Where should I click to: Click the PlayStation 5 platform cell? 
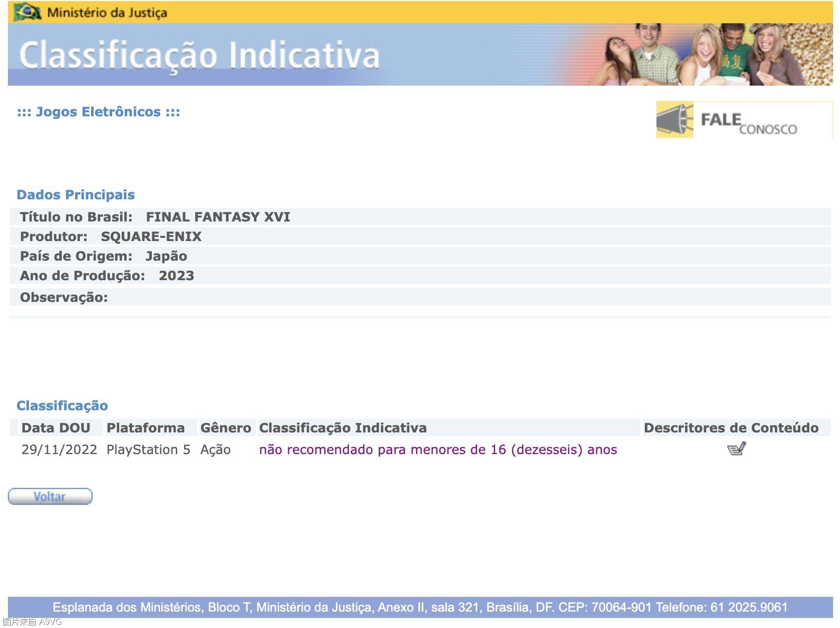click(x=148, y=450)
